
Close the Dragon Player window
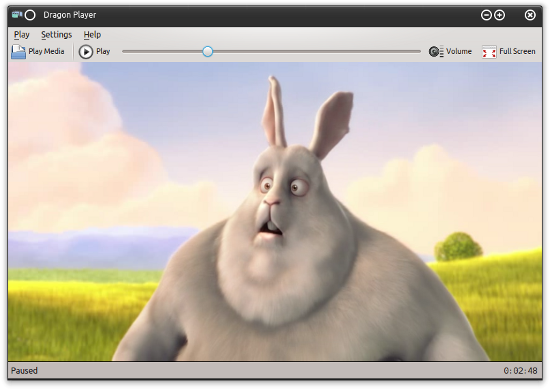click(x=530, y=15)
